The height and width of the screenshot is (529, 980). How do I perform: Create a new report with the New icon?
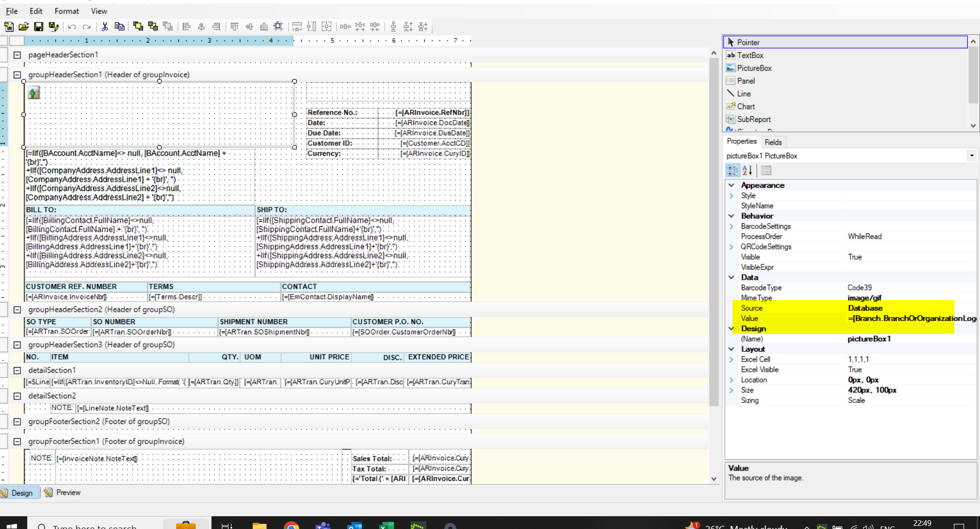pyautogui.click(x=9, y=27)
